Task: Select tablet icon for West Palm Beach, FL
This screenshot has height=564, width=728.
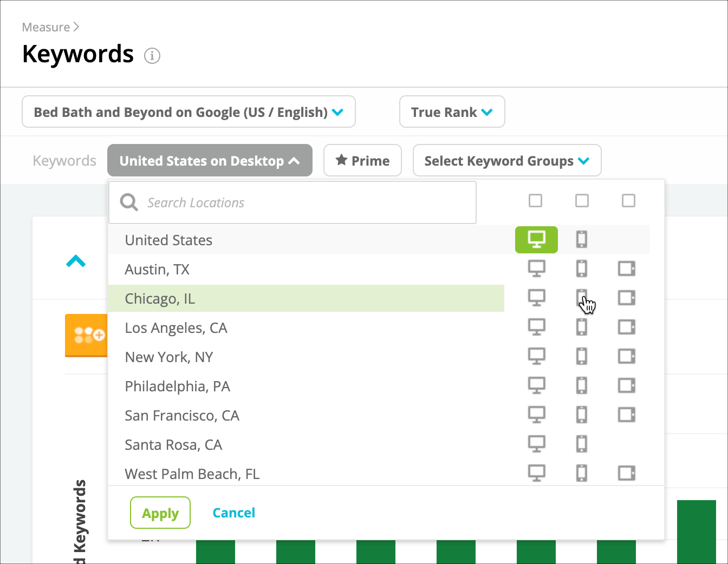Action: [627, 474]
